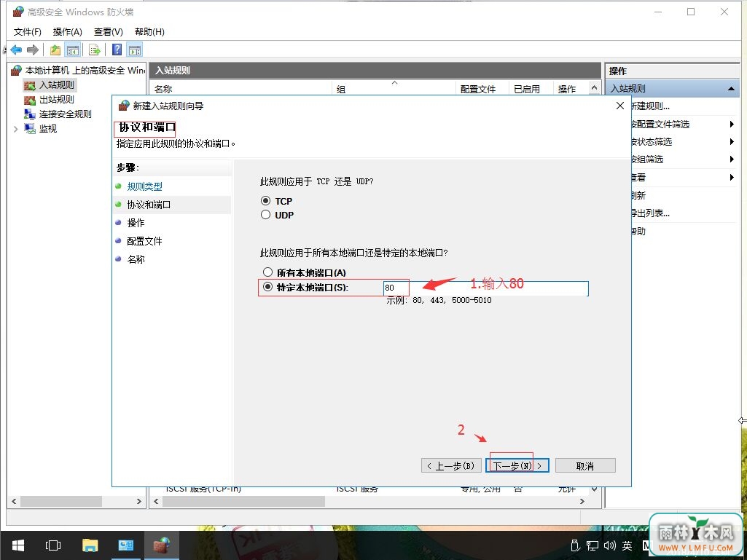Viewport: 747px width, 560px height.
Task: Sort by the 组 column header
Action: pyautogui.click(x=394, y=89)
